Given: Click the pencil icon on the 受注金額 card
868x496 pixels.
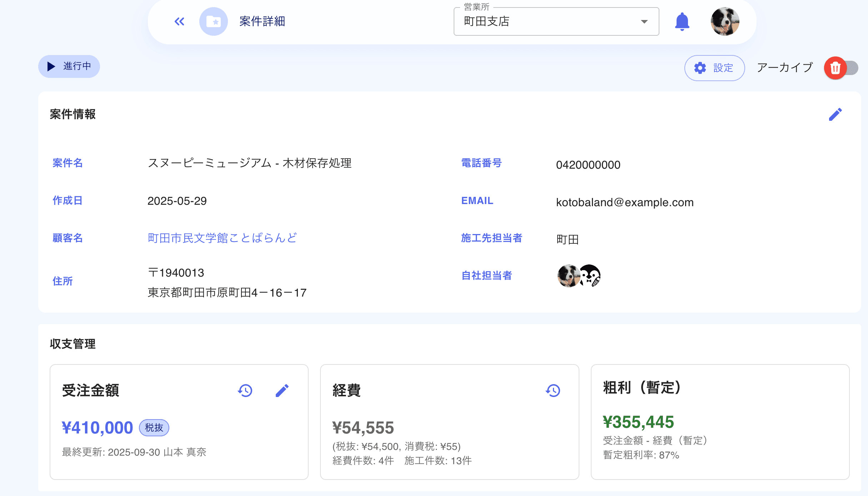Looking at the screenshot, I should [x=282, y=391].
